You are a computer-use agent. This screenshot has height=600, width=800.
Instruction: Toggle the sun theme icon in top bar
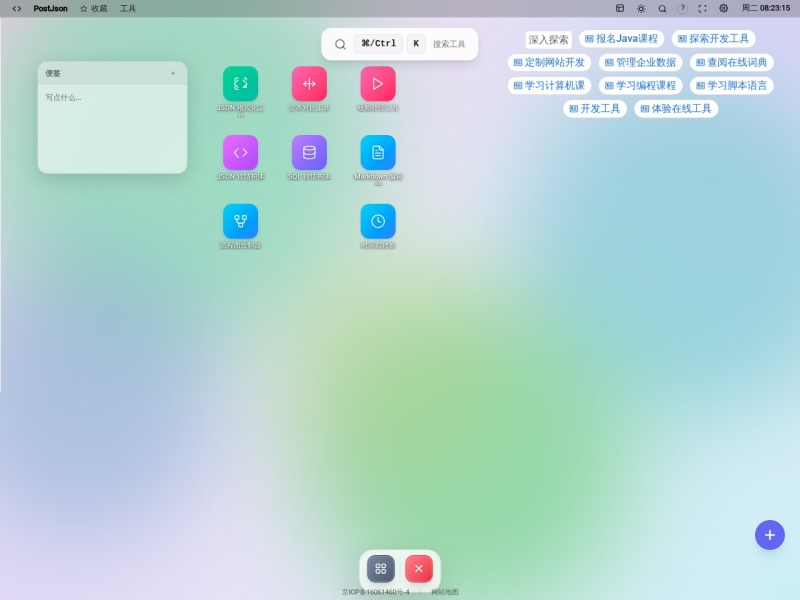641,8
